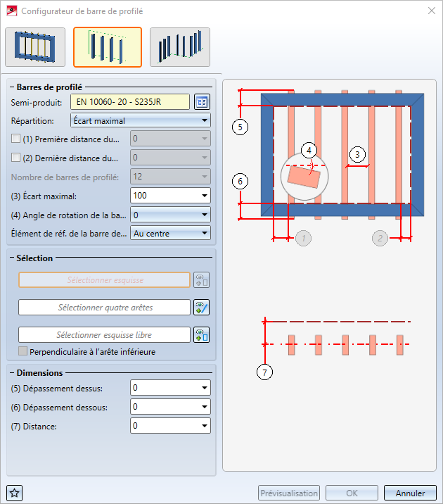Click the pick icon next to Sélectionner esquisse
This screenshot has width=443, height=504.
[202, 280]
